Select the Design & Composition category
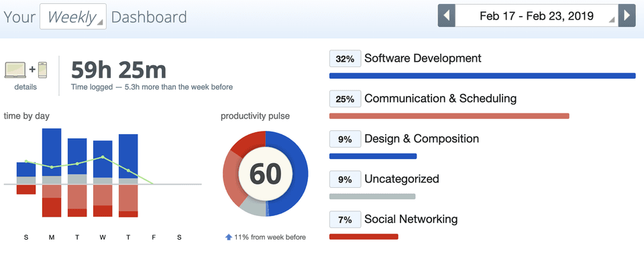The width and height of the screenshot is (644, 255). pyautogui.click(x=421, y=139)
